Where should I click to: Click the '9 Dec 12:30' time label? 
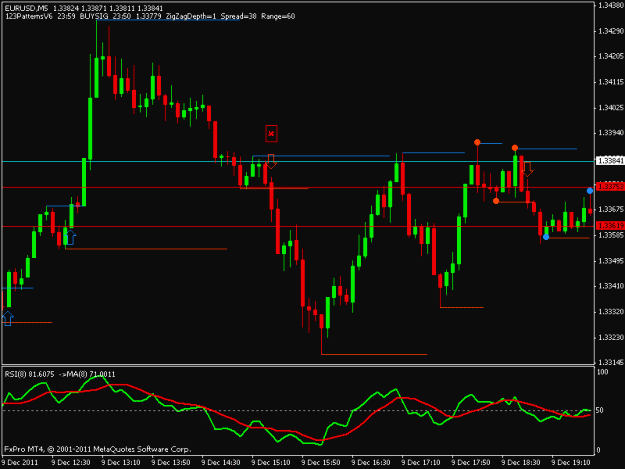[x=71, y=463]
